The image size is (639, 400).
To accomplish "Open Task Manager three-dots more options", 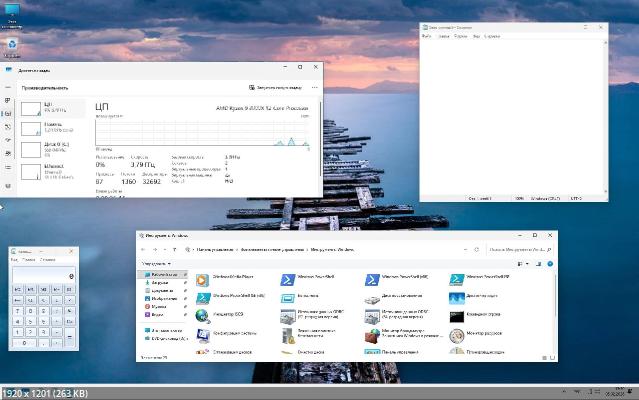I will tap(312, 88).
